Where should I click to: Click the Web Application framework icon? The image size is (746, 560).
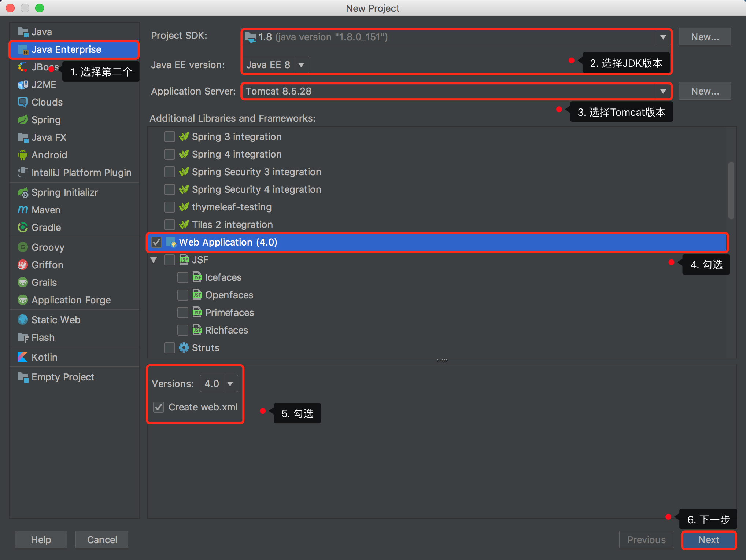(x=171, y=242)
